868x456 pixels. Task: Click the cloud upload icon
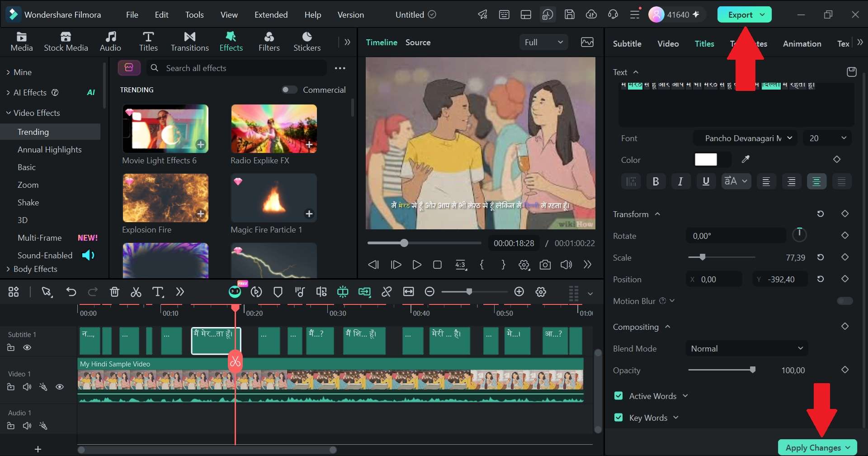(591, 14)
